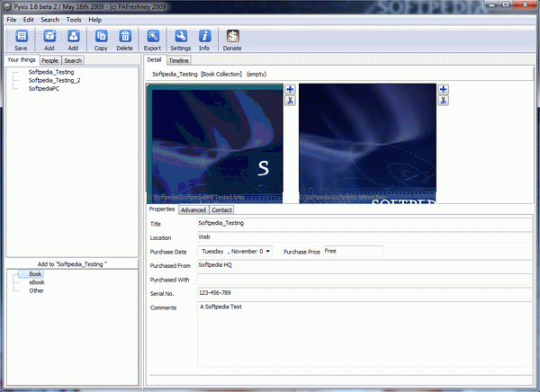540x392 pixels.
Task: Click the Donate dollar icon
Action: [x=232, y=36]
